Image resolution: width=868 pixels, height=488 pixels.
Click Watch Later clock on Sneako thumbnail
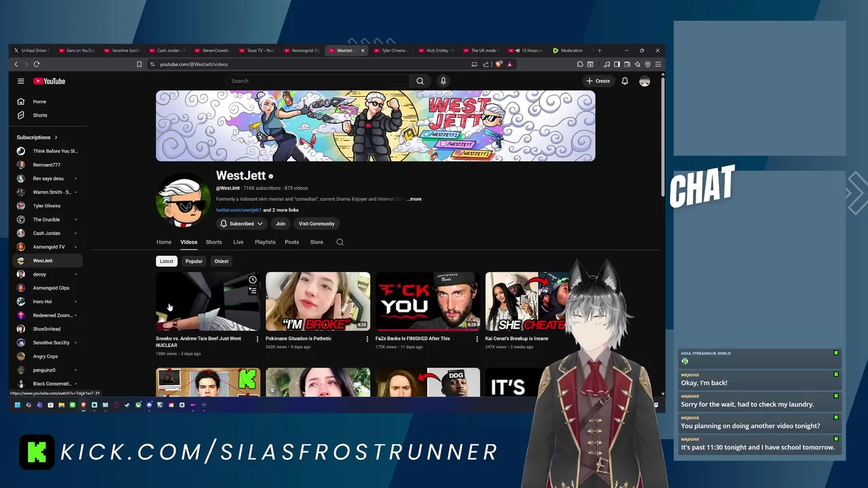click(252, 280)
